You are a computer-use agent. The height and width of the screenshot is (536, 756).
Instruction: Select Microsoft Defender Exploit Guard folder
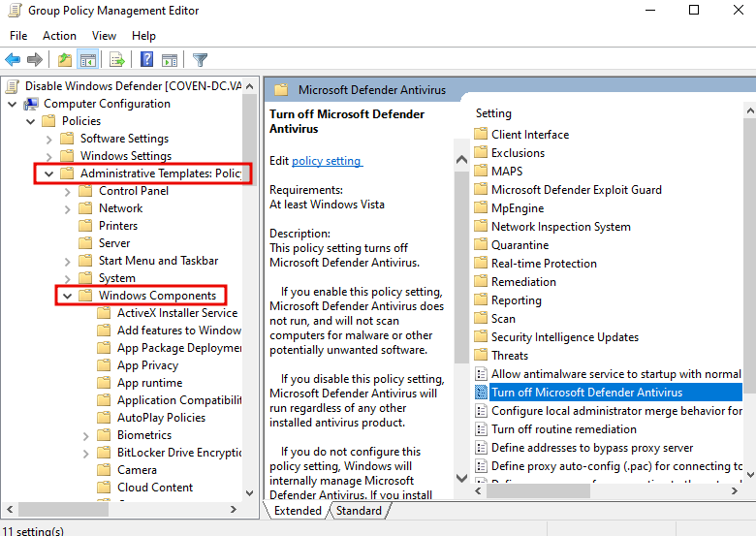click(576, 189)
